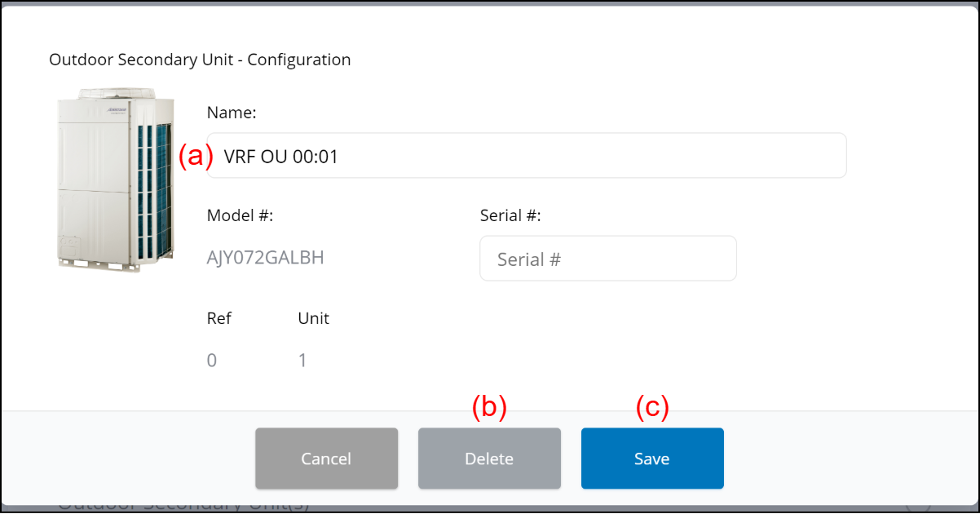Click the "Name:" field label
This screenshot has height=514, width=980.
coord(232,113)
